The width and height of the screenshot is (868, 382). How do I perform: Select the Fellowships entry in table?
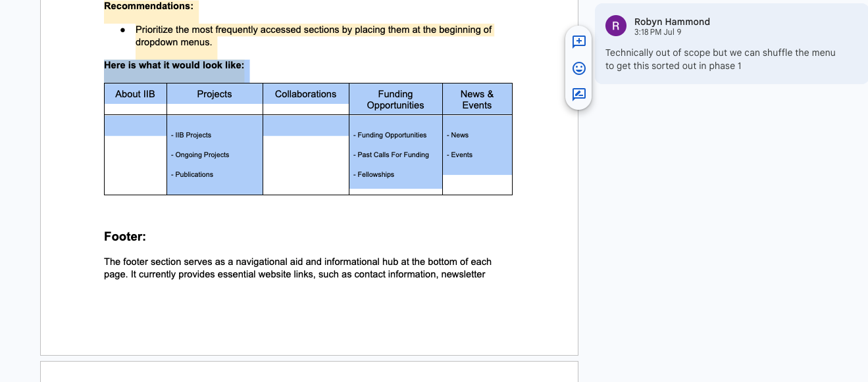pos(376,175)
